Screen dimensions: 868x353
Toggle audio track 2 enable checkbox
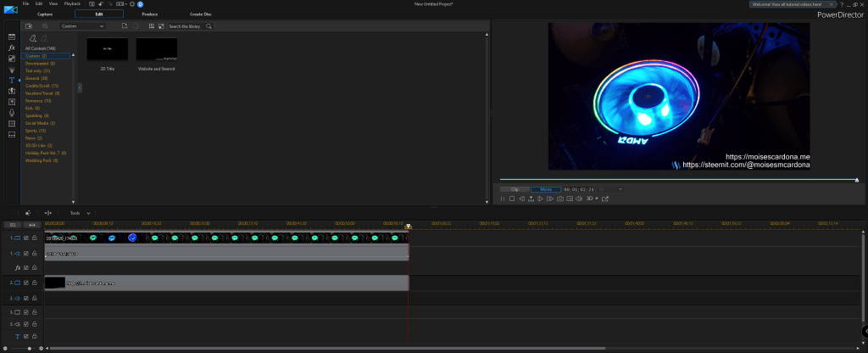tap(26, 298)
